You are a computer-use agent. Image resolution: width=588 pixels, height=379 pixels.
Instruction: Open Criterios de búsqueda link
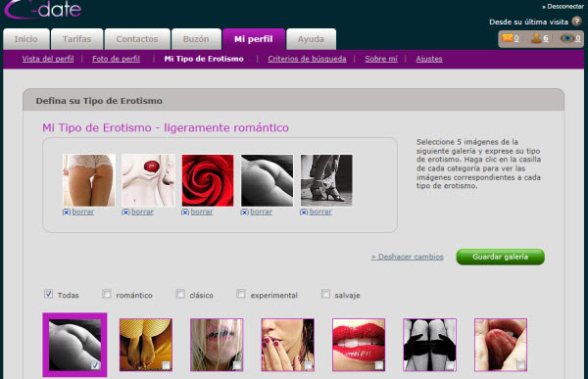click(x=307, y=59)
